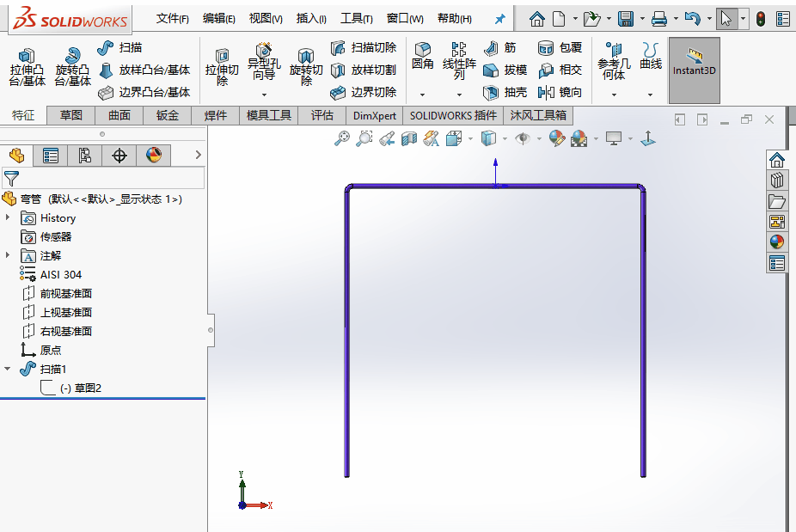The height and width of the screenshot is (532, 796).
Task: Click the Boundary Boss 边界凸台/基体 tool
Action: pos(144,92)
